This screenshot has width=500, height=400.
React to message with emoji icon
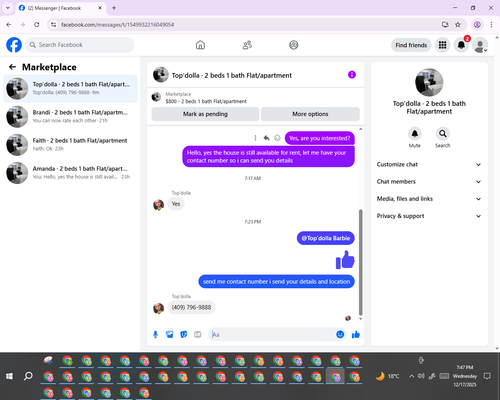coord(277,138)
